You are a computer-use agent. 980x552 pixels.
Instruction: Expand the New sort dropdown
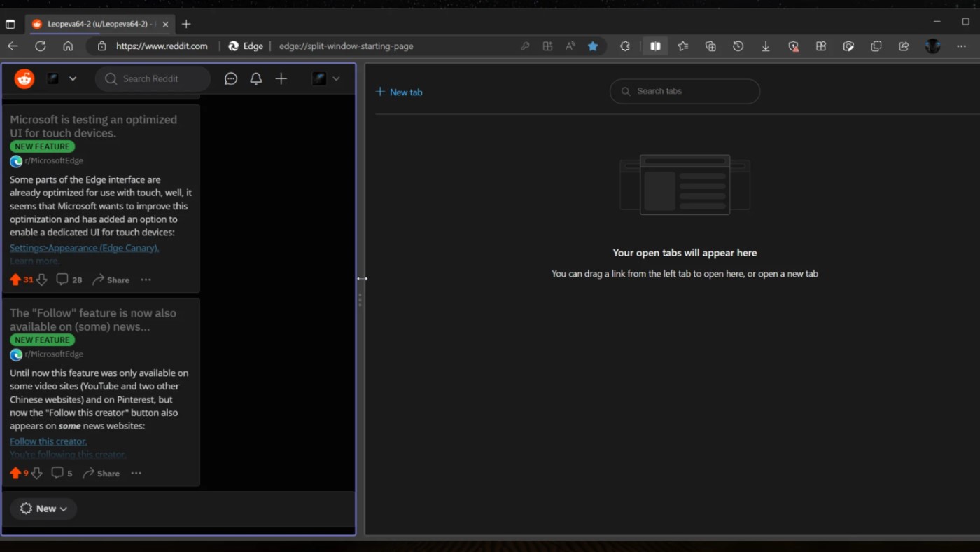tap(43, 509)
